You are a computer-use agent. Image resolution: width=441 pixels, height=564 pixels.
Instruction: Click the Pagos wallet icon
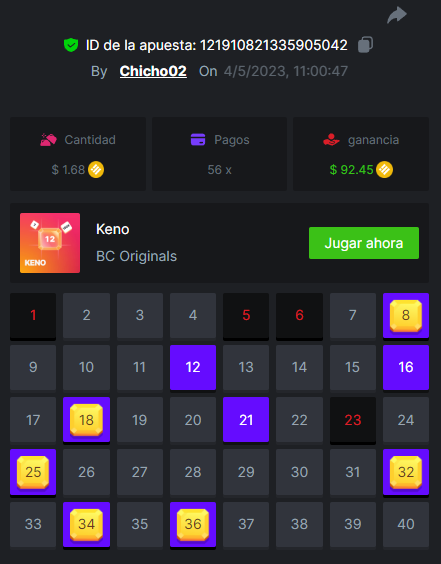[x=198, y=140]
